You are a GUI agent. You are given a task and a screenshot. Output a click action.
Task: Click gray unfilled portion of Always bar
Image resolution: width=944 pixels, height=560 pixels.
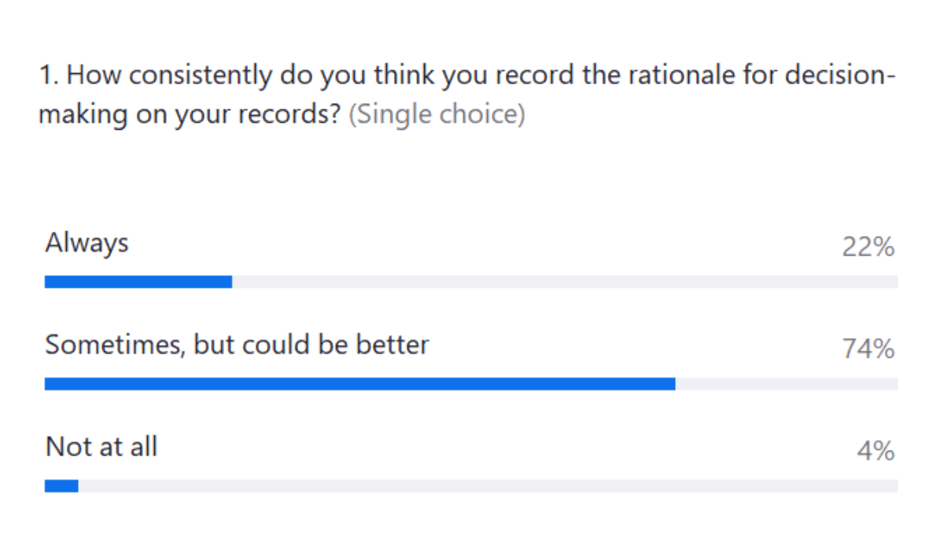(x=565, y=282)
